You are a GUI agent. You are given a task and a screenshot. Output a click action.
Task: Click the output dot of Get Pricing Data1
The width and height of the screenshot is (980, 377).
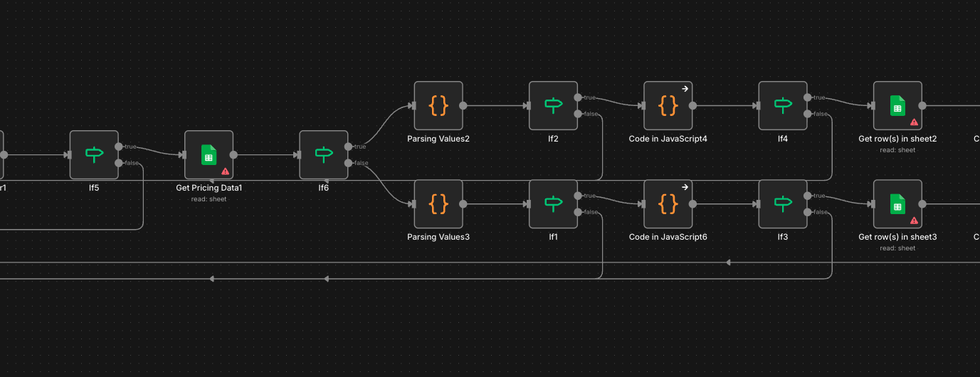233,154
